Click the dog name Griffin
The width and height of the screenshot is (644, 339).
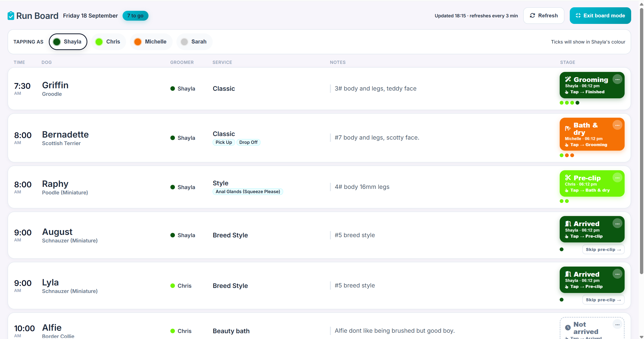click(x=55, y=85)
